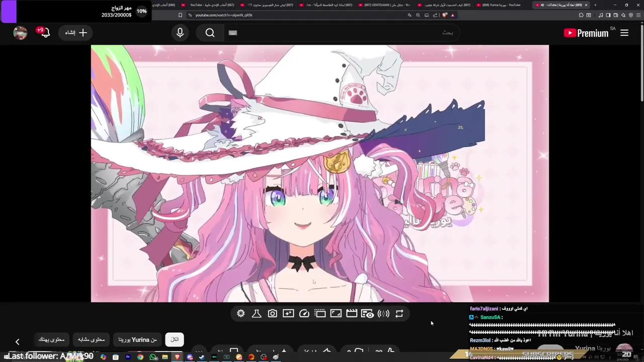Viewport: 644px width, 362px height.
Task: Toggle loop playback with the repeat icon
Action: tap(399, 314)
